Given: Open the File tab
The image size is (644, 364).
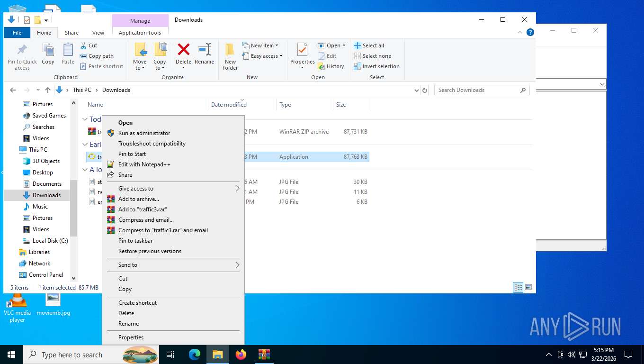Looking at the screenshot, I should 17,33.
